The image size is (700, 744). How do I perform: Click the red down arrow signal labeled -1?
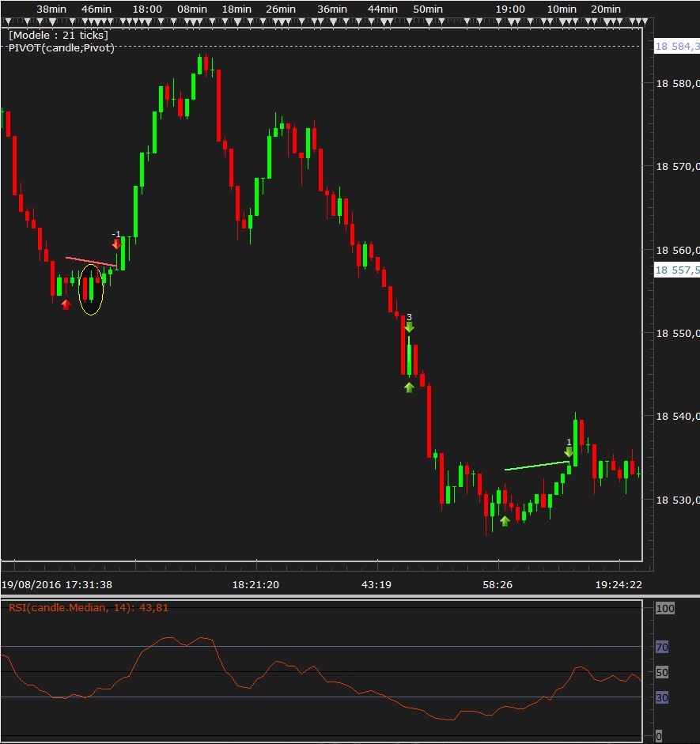click(x=116, y=244)
